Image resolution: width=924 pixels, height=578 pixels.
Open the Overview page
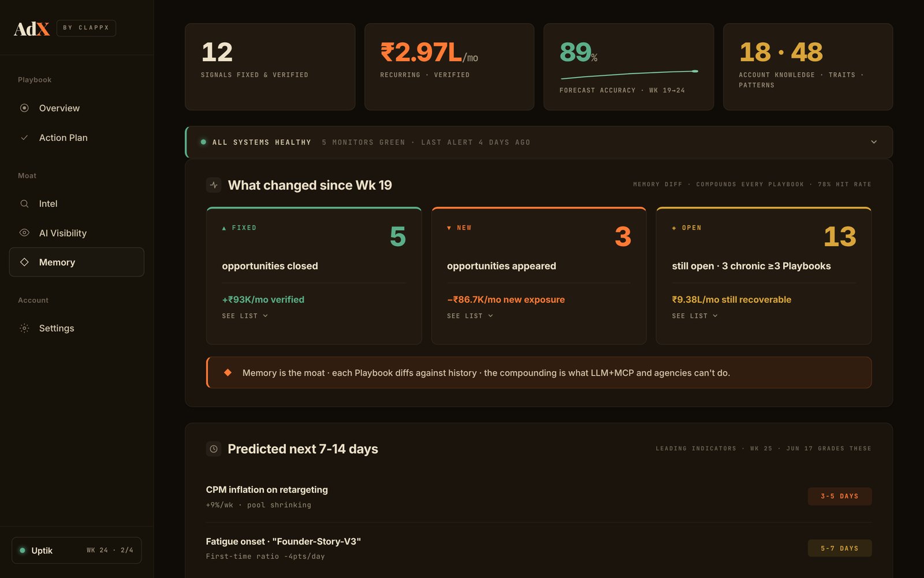77,108
